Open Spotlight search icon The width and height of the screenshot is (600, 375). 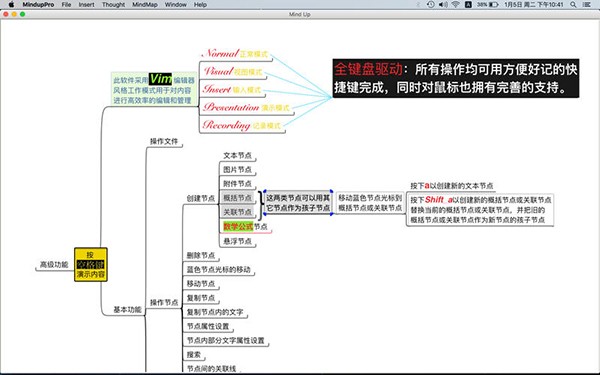573,5
